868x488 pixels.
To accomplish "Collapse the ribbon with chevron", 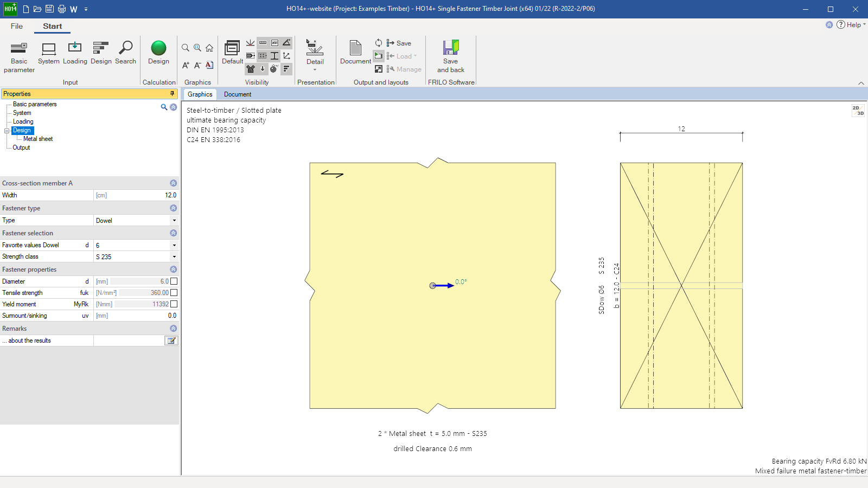I will [861, 83].
